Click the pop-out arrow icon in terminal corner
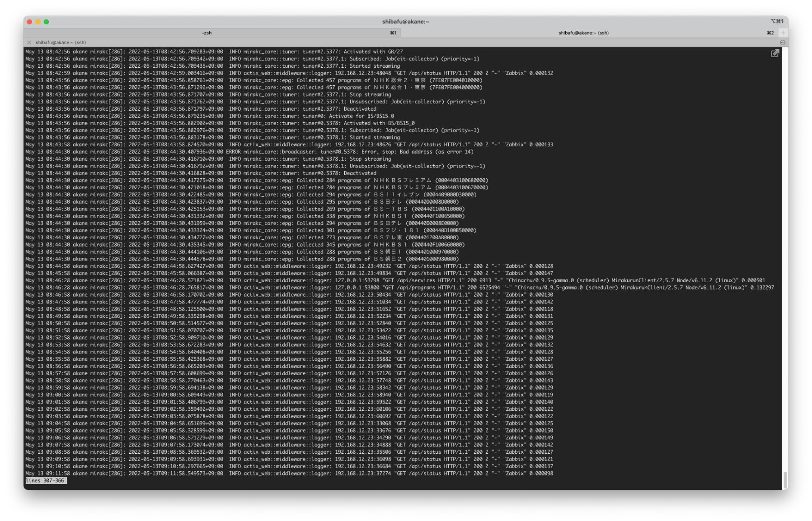This screenshot has height=521, width=812. point(775,54)
